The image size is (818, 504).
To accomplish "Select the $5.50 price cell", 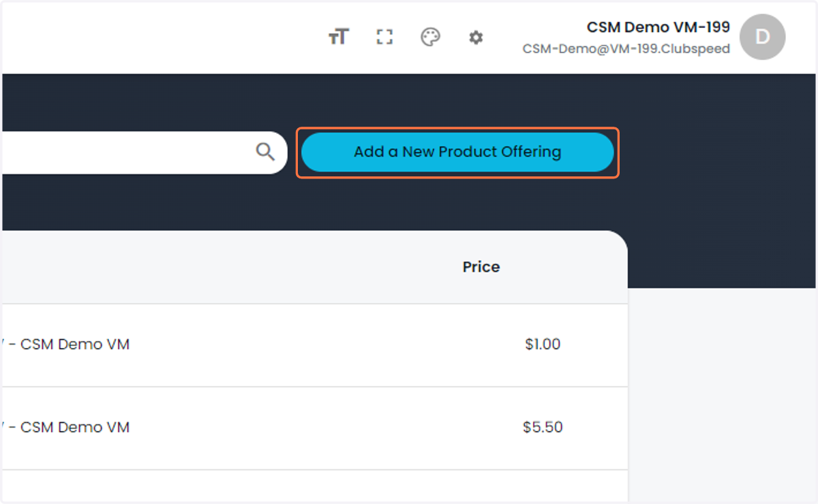I will click(x=543, y=428).
